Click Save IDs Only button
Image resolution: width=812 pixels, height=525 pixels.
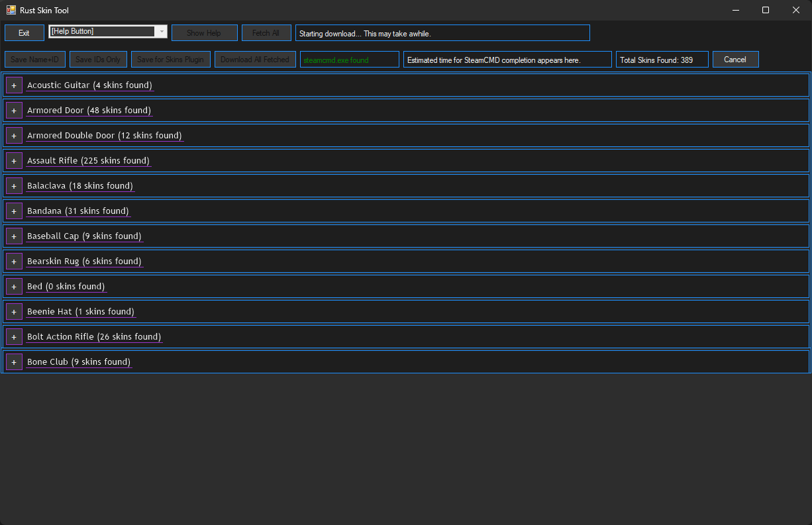point(98,60)
